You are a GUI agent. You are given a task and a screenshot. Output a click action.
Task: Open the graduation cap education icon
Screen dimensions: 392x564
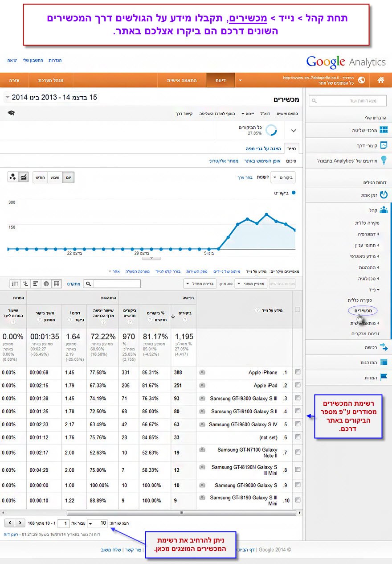point(11,113)
